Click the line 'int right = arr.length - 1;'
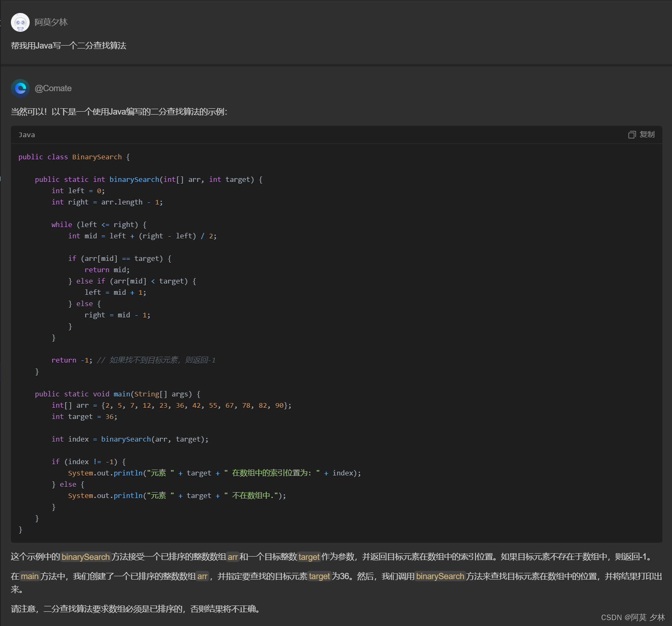The height and width of the screenshot is (626, 672). tap(107, 202)
